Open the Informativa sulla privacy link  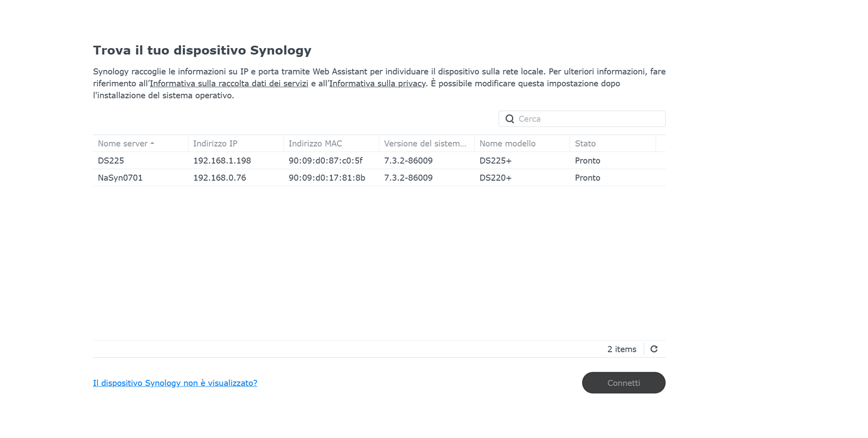378,84
